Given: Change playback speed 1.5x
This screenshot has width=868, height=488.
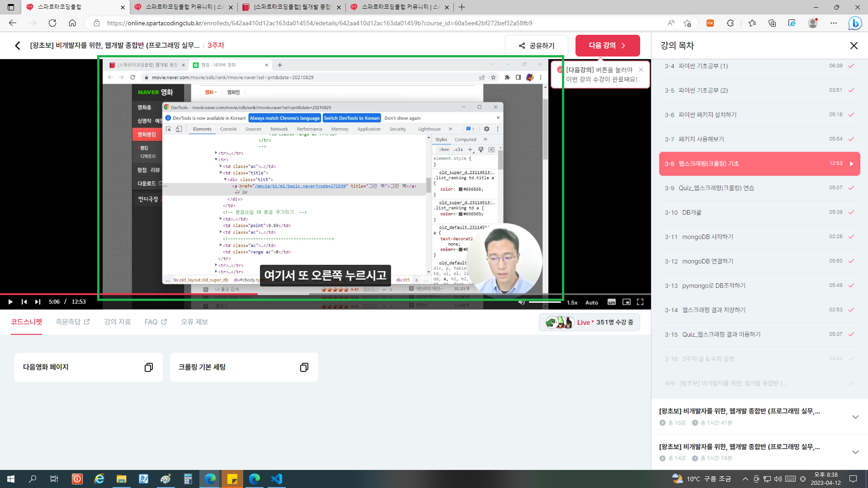Looking at the screenshot, I should pyautogui.click(x=572, y=302).
